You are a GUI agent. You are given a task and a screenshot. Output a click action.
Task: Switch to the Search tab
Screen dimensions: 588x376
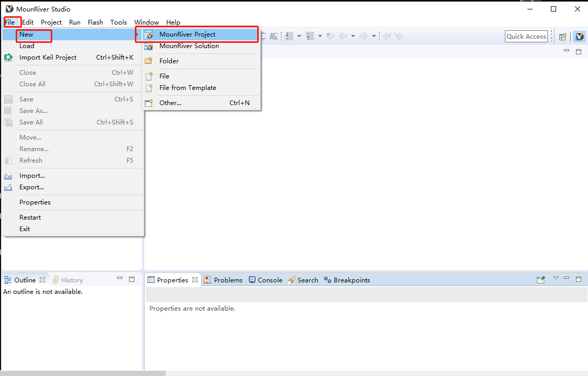tap(303, 280)
